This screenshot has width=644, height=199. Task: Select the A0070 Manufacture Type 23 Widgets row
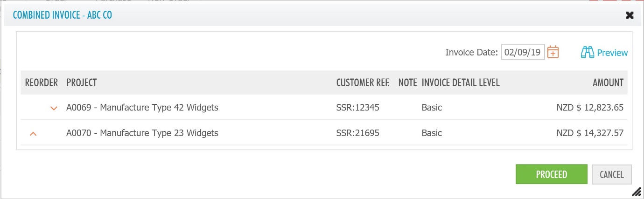tap(324, 133)
